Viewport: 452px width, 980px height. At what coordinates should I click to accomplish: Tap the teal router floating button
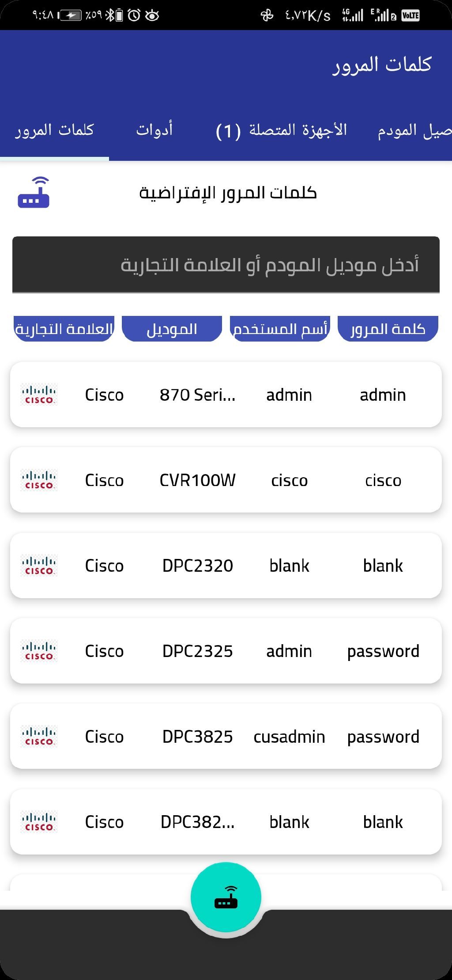click(x=226, y=896)
